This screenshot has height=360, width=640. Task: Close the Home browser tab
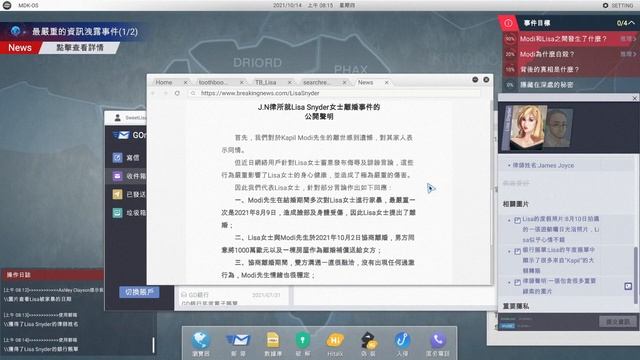point(185,82)
